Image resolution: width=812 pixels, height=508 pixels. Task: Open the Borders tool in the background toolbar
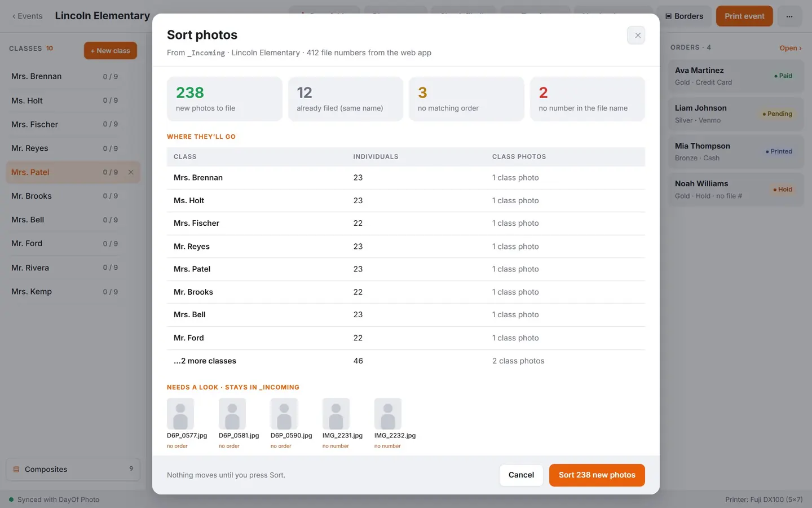coord(685,16)
